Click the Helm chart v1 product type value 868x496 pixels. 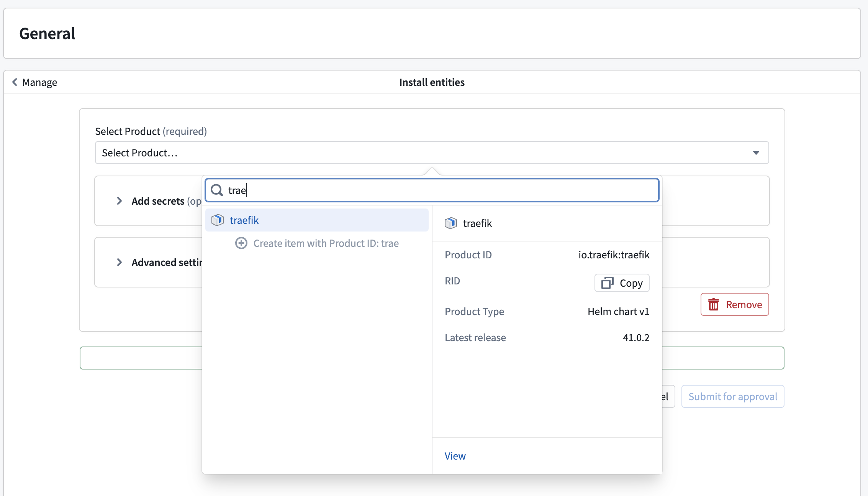tap(618, 311)
